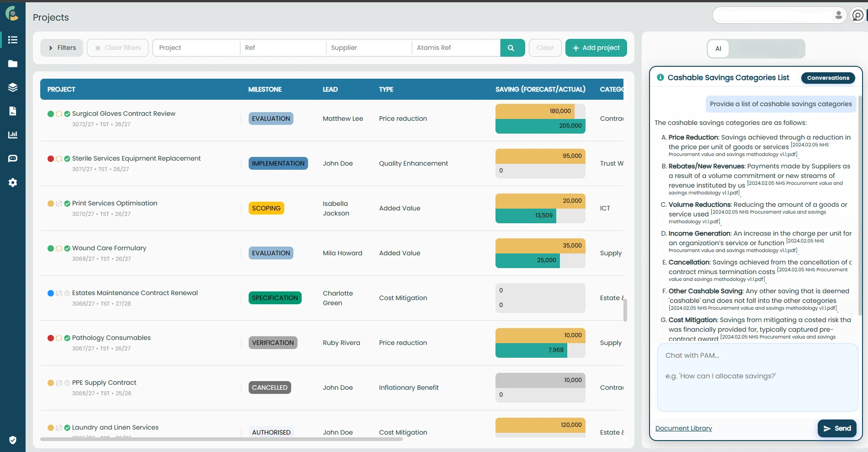Expand the Filters panel
Viewport: 868px width, 452px height.
coord(62,48)
